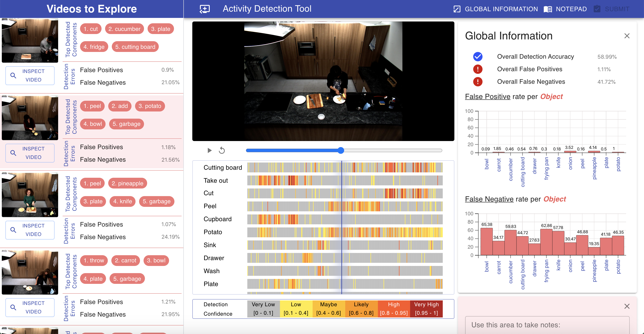The height and width of the screenshot is (334, 644).
Task: Click the Cupboard timeline row
Action: click(x=345, y=219)
